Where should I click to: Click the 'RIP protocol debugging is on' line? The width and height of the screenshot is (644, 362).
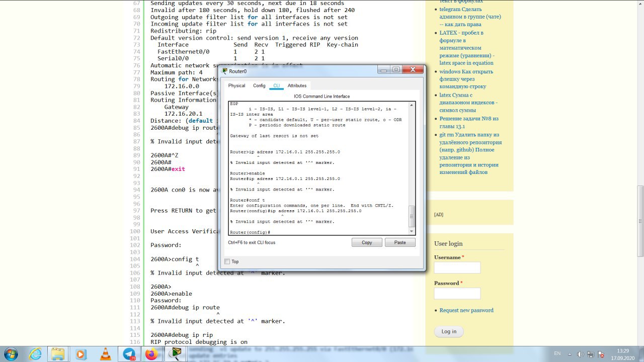pos(199,342)
